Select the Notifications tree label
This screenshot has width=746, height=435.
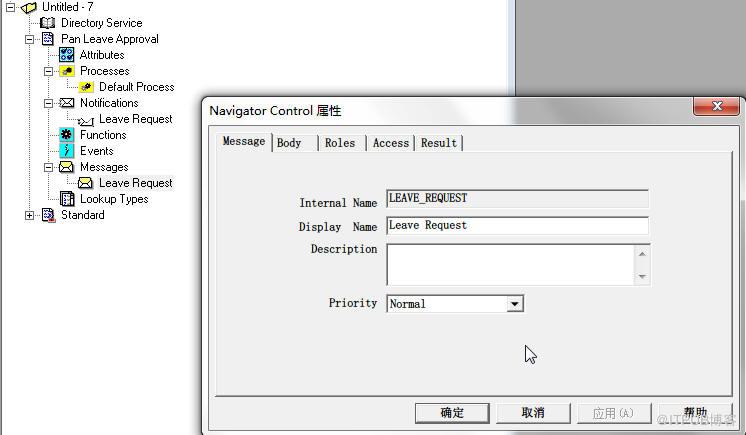coord(109,103)
